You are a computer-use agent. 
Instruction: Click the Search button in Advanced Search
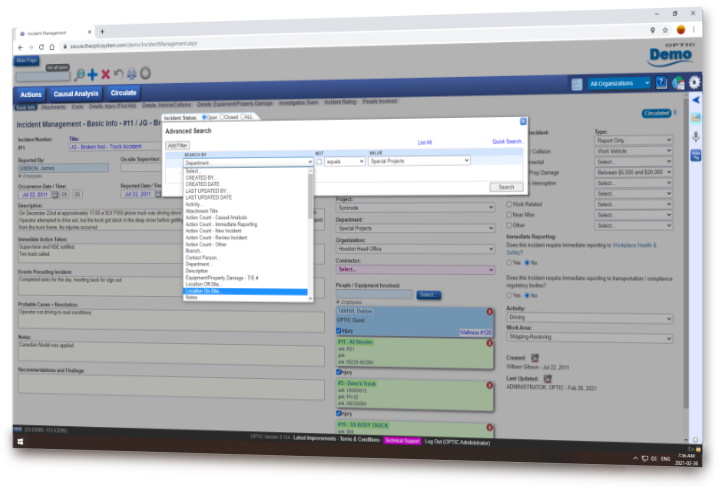[x=506, y=187]
